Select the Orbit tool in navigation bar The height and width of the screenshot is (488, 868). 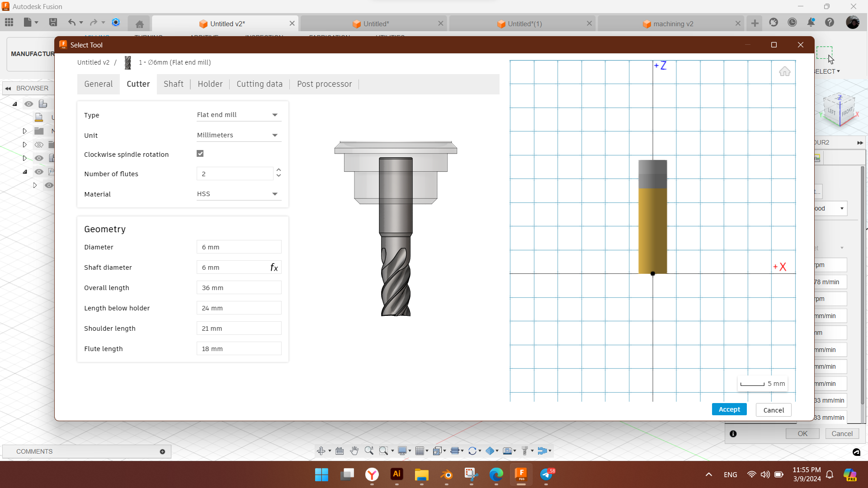coord(321,450)
